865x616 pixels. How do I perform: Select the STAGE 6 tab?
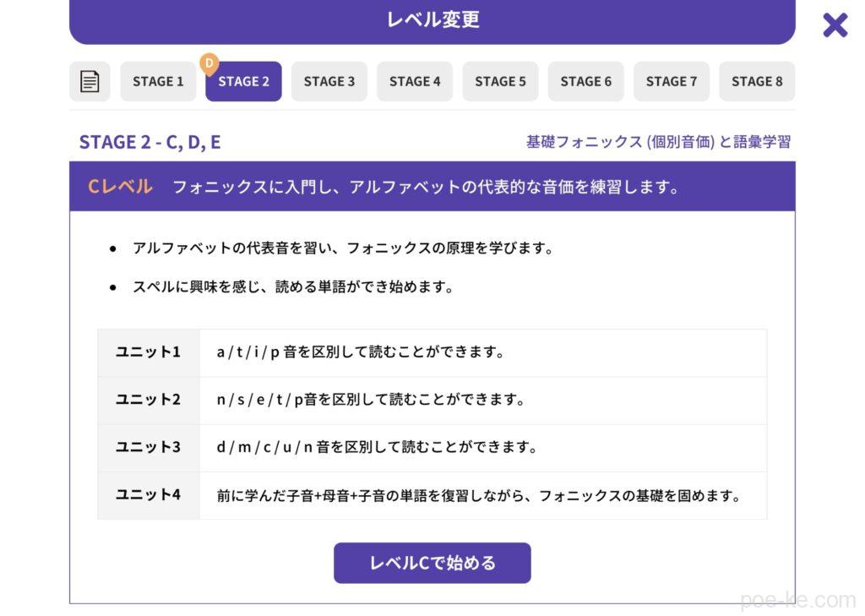click(585, 81)
